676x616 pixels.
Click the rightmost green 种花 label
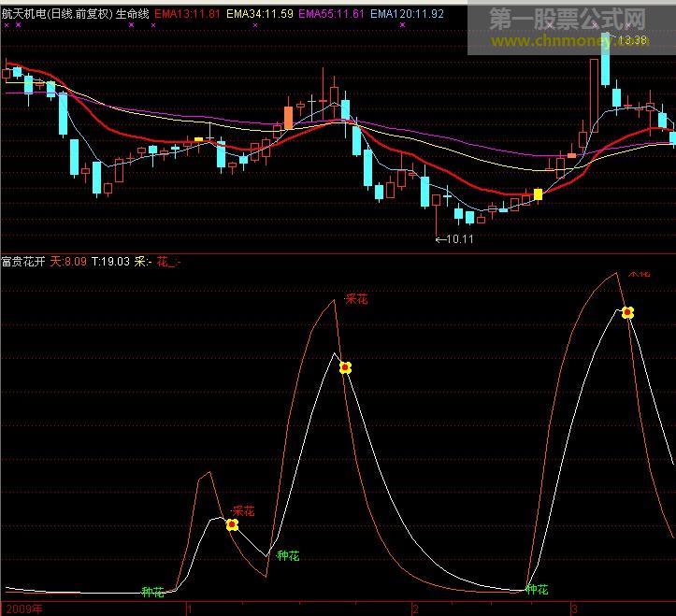pos(538,589)
